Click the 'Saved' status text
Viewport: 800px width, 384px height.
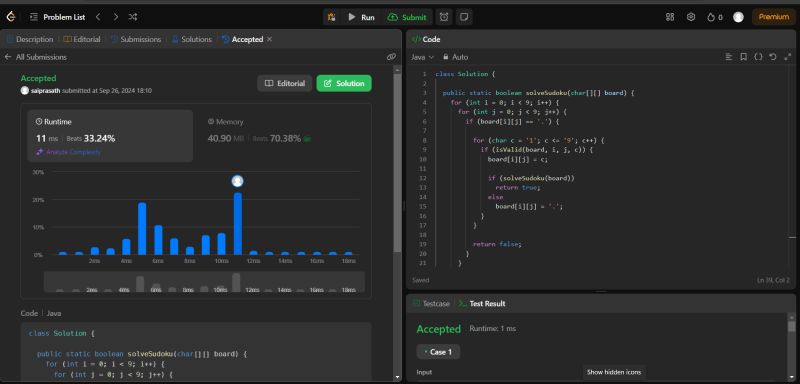pos(421,280)
